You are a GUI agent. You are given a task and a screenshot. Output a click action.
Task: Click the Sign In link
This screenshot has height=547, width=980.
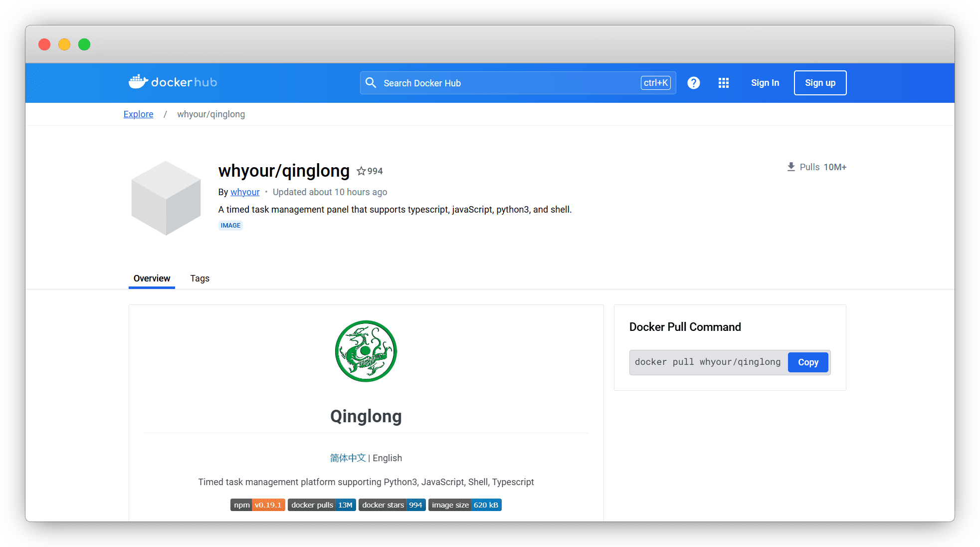pos(765,83)
